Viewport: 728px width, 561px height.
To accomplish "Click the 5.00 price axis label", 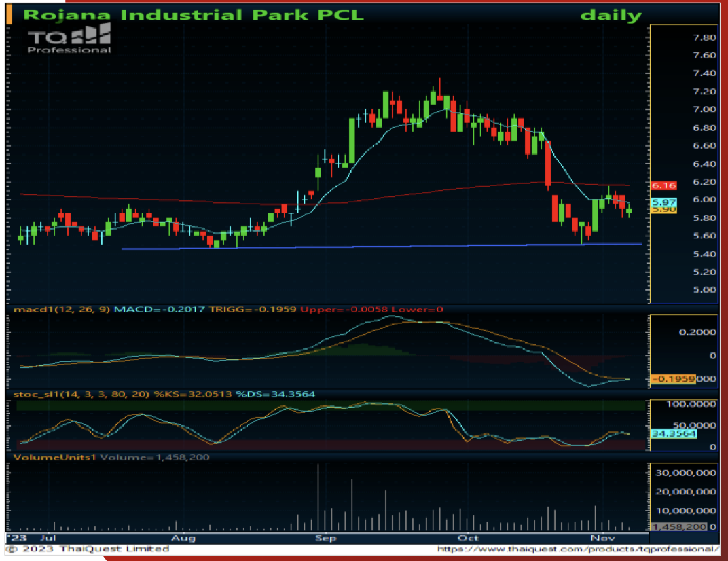I will pos(704,289).
